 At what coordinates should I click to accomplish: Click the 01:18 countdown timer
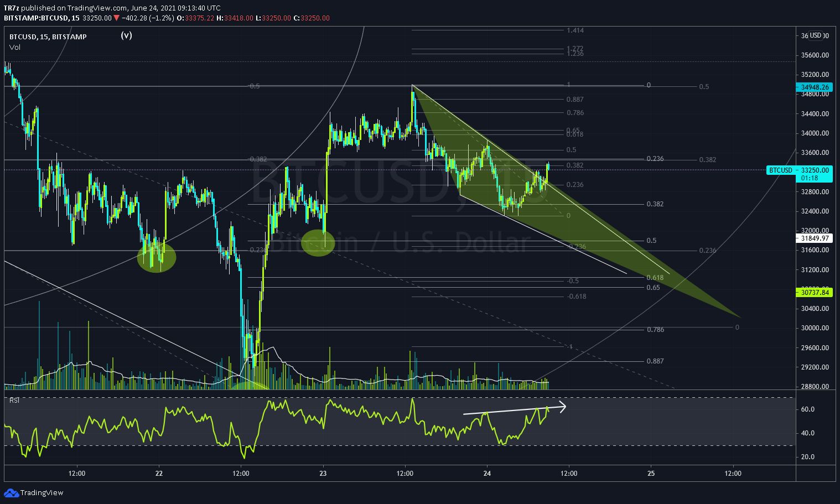pos(810,178)
